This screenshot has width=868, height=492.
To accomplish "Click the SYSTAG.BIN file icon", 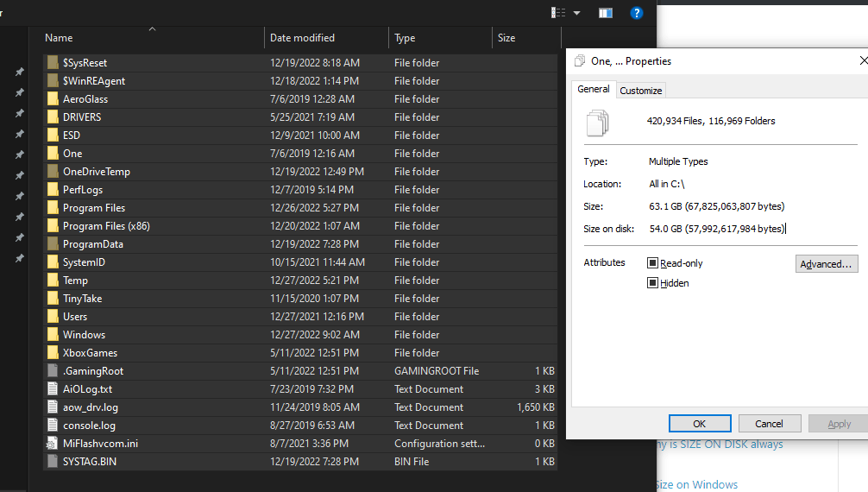I will (53, 461).
